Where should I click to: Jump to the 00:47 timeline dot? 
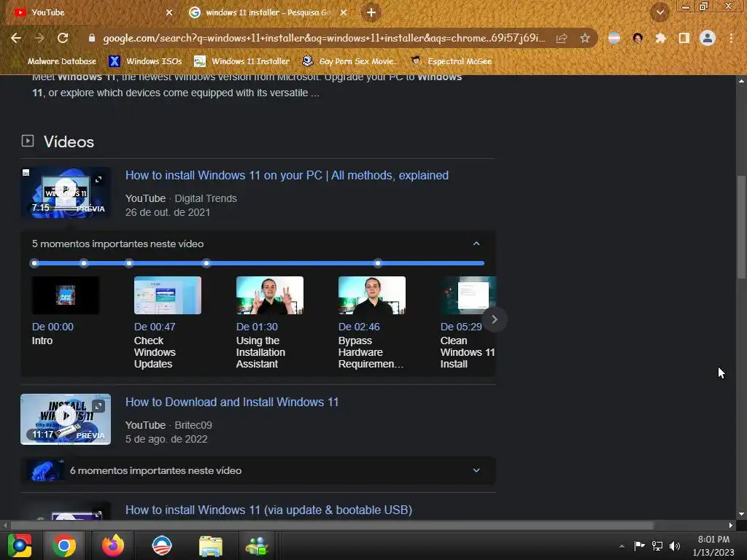(x=84, y=262)
